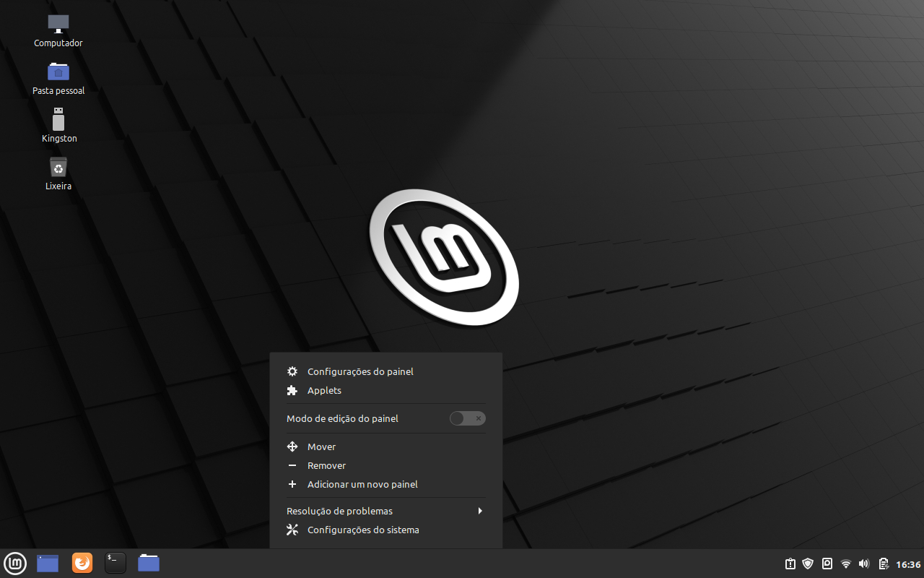Click the disk tray icon

827,564
